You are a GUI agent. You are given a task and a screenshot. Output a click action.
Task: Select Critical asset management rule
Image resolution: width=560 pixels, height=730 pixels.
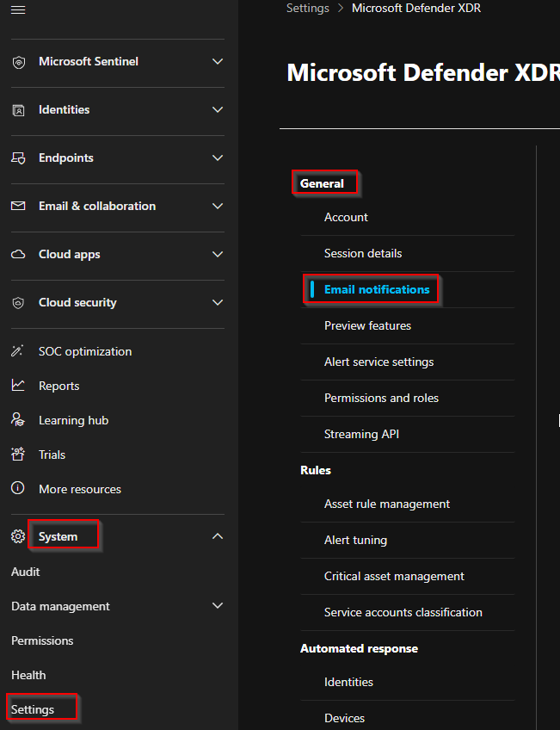394,577
